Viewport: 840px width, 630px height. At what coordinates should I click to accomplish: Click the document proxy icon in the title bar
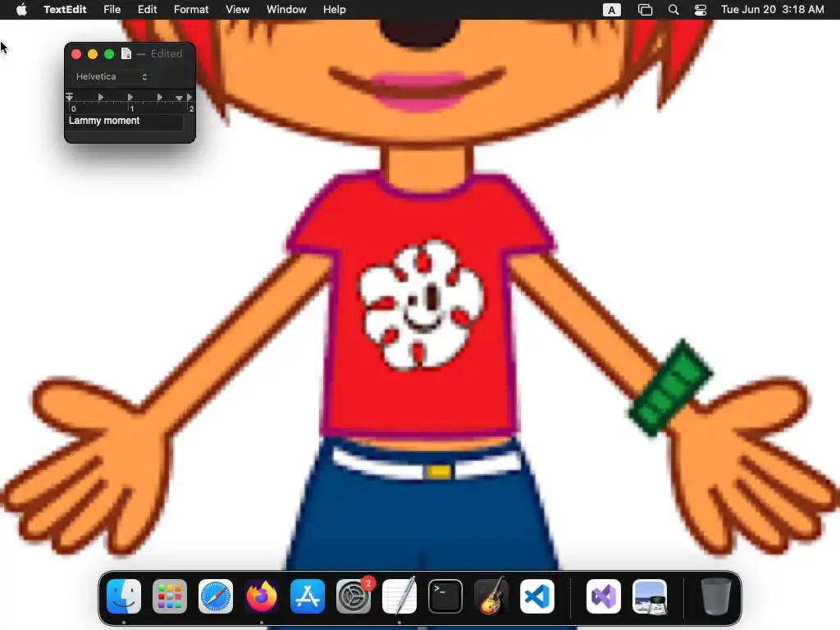tap(126, 53)
